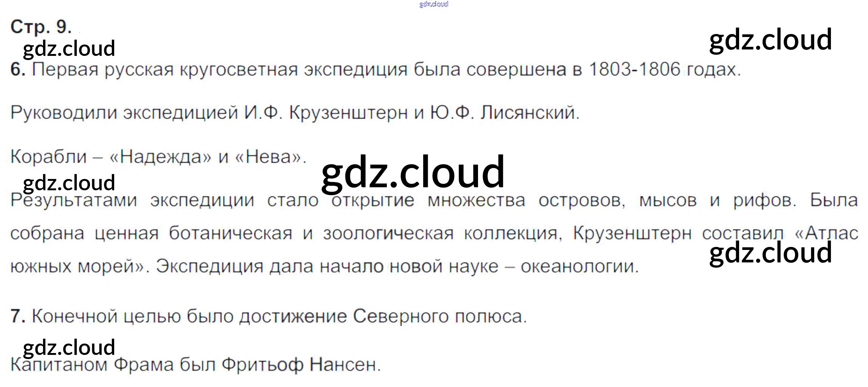The height and width of the screenshot is (387, 868).
Task: Click the ship name «Надежда»
Action: [x=160, y=157]
